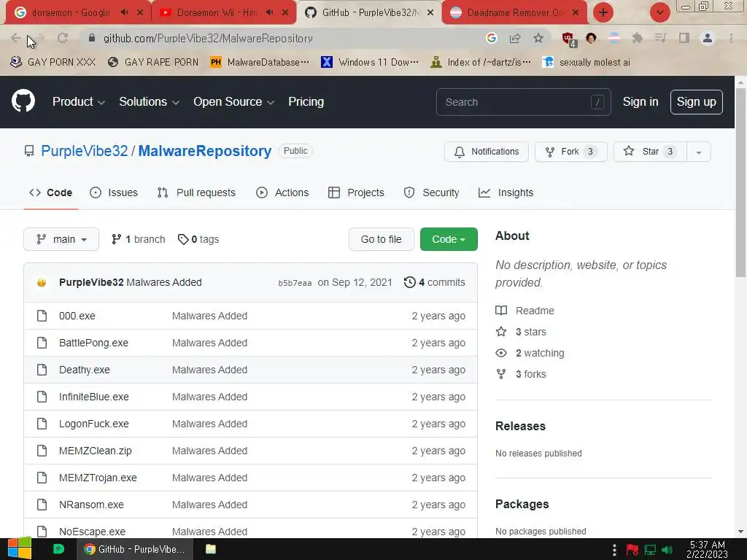
Task: Close the doraemon Google tab
Action: pyautogui.click(x=140, y=12)
